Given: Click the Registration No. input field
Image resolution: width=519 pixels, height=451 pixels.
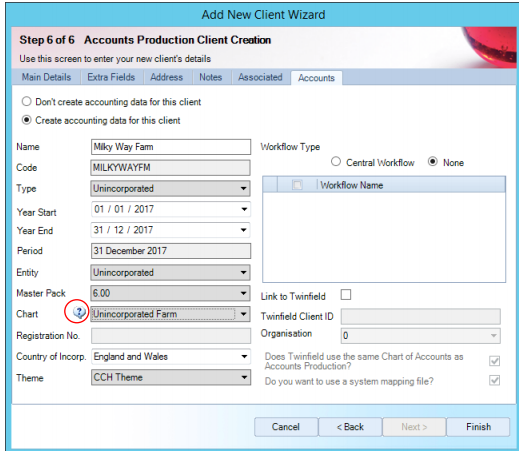Looking at the screenshot, I should (x=171, y=336).
